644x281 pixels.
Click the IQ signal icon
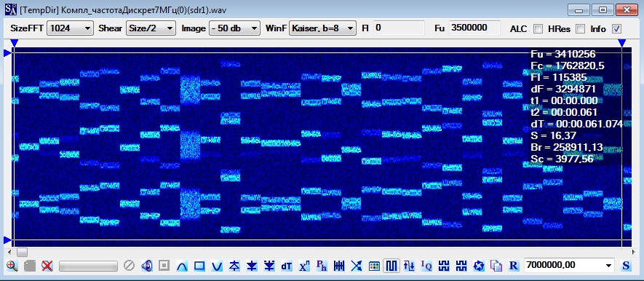pyautogui.click(x=426, y=266)
